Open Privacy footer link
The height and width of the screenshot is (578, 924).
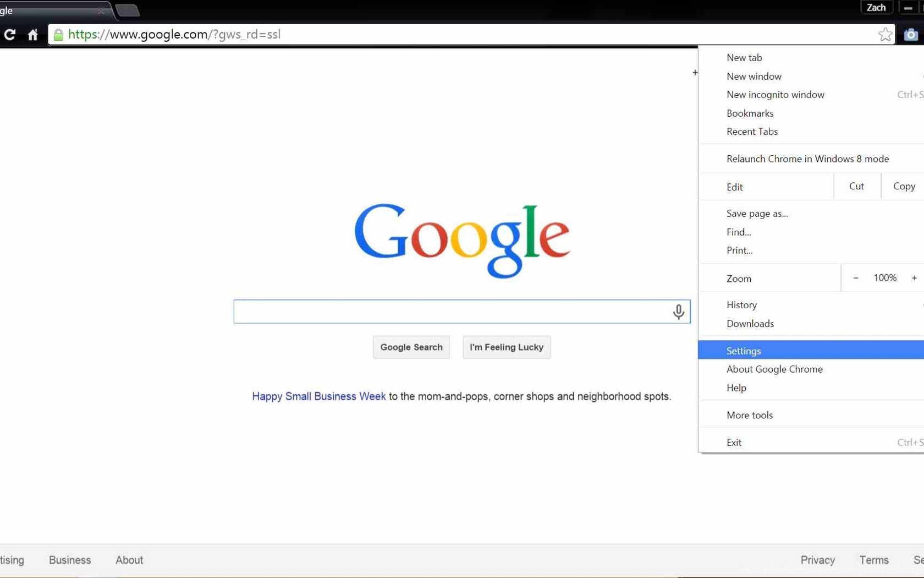click(817, 560)
